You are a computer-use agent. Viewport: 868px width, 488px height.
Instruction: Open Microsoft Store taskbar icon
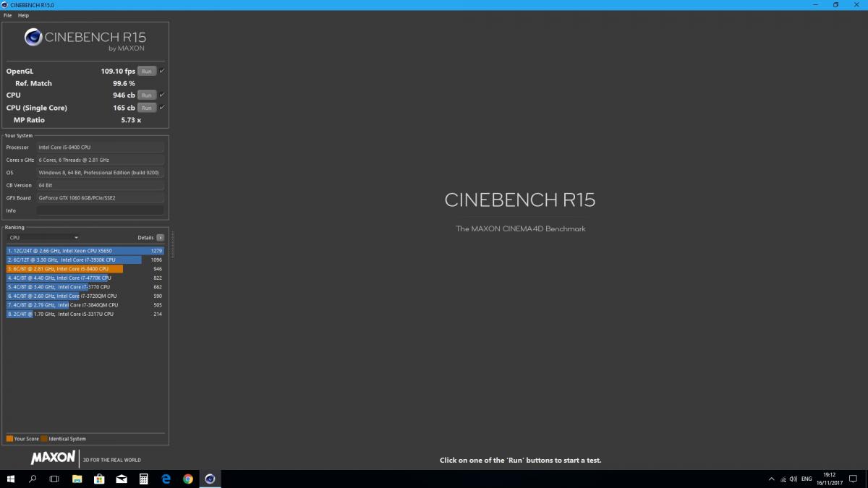99,479
